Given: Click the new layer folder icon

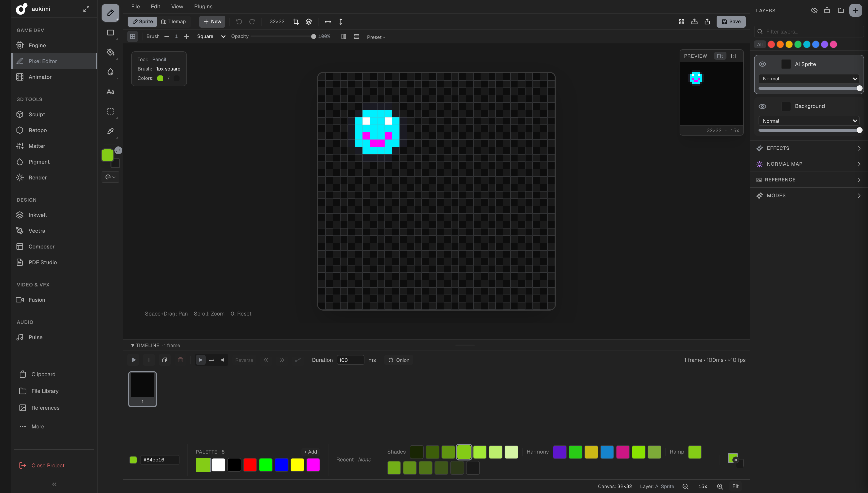Looking at the screenshot, I should [841, 11].
